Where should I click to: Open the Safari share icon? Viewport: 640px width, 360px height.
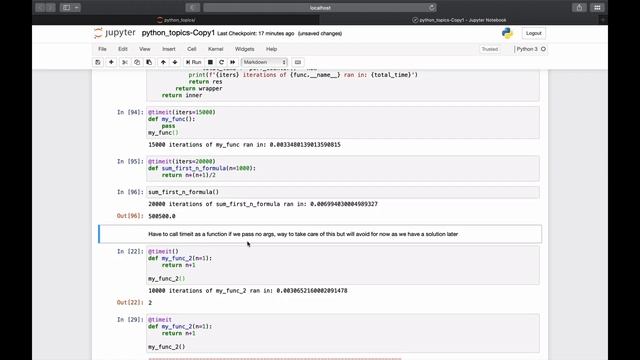[x=579, y=7]
